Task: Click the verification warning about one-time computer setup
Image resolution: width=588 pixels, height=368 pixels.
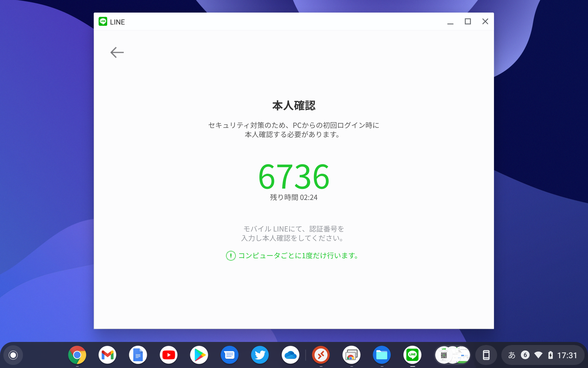Action: coord(292,256)
